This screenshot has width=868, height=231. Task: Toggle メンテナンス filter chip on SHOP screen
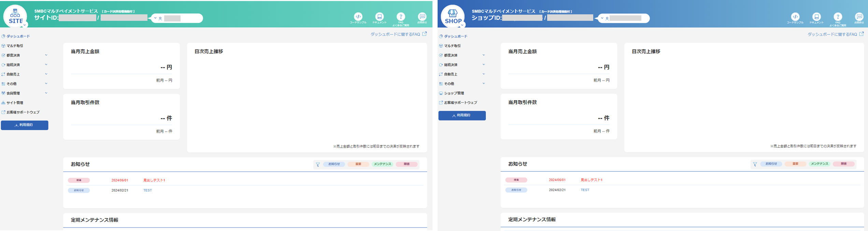[x=820, y=164]
